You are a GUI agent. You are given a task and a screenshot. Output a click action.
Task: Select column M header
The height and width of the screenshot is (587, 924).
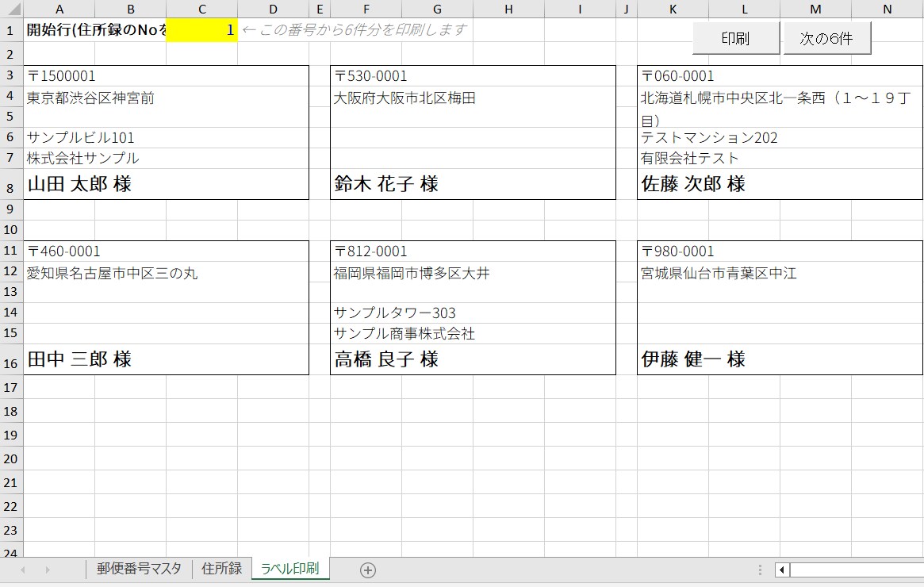click(x=815, y=9)
